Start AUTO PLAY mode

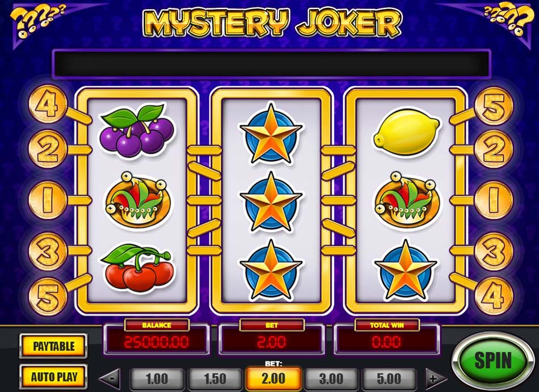point(53,377)
